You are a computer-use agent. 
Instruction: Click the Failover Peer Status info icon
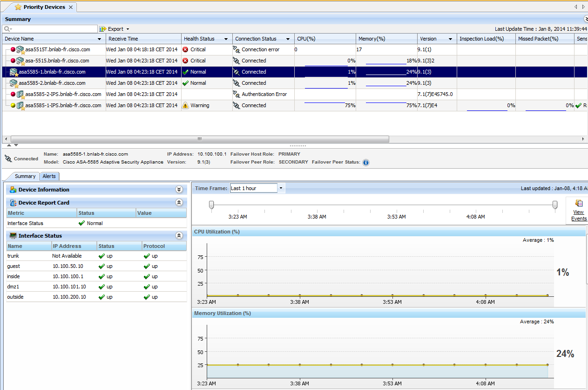tap(366, 163)
